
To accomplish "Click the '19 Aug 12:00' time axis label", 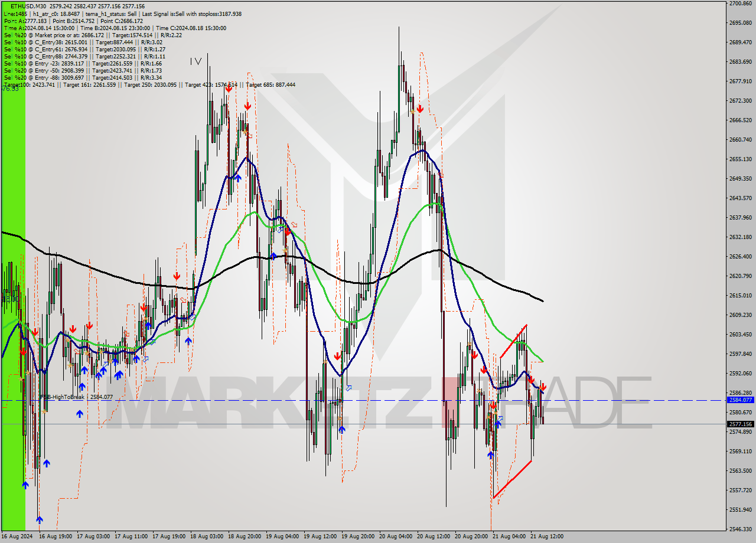I will [x=320, y=537].
